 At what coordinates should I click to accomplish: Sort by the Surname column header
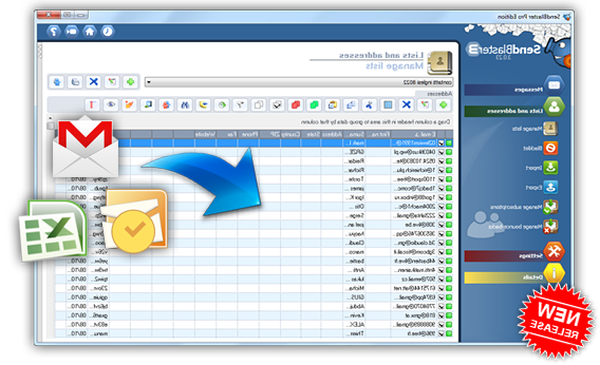[x=354, y=134]
